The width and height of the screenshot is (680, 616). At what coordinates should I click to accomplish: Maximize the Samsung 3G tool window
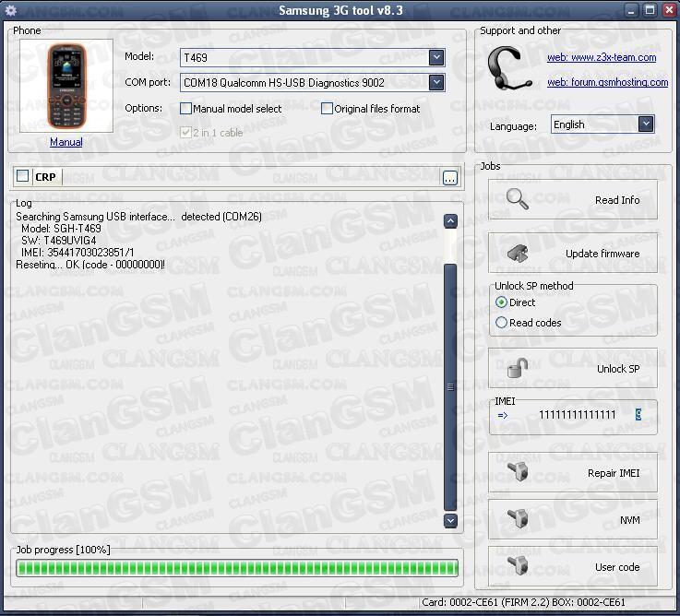[x=650, y=10]
